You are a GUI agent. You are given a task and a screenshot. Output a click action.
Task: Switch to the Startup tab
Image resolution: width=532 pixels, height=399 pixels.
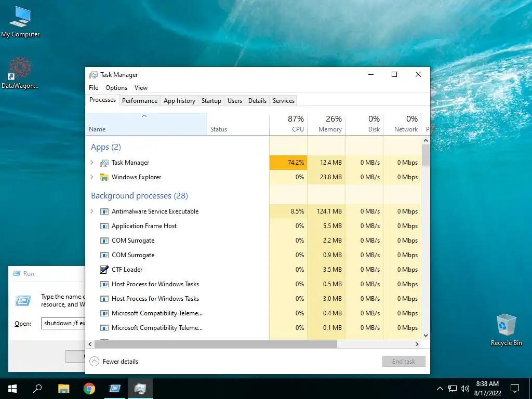[211, 101]
